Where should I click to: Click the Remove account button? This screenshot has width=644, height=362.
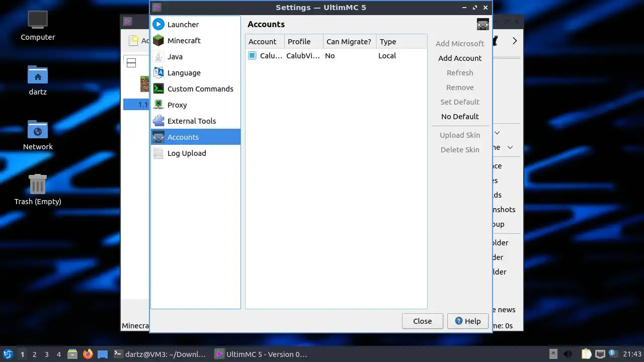click(460, 87)
